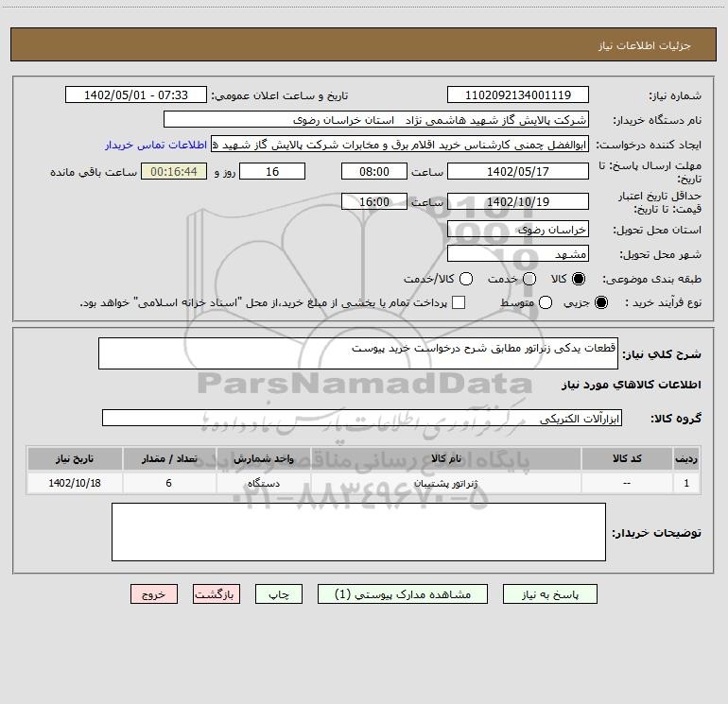Click the response deadline date 1402/05/17
728x704 pixels.
pyautogui.click(x=518, y=171)
